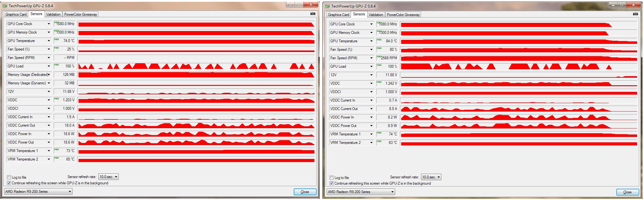Click GPU Temperature 74.0 °C value in left window
Viewport: 644px width, 200px height.
pos(64,41)
